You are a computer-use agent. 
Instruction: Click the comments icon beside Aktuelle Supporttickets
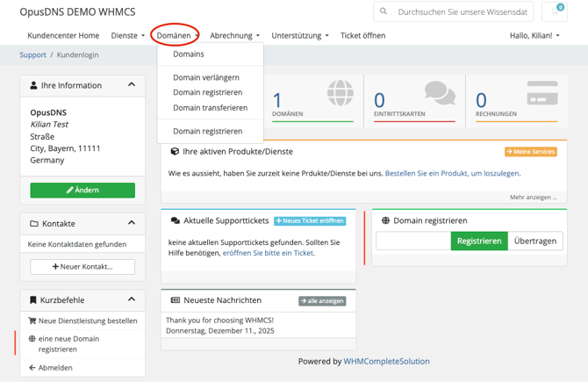coord(176,220)
